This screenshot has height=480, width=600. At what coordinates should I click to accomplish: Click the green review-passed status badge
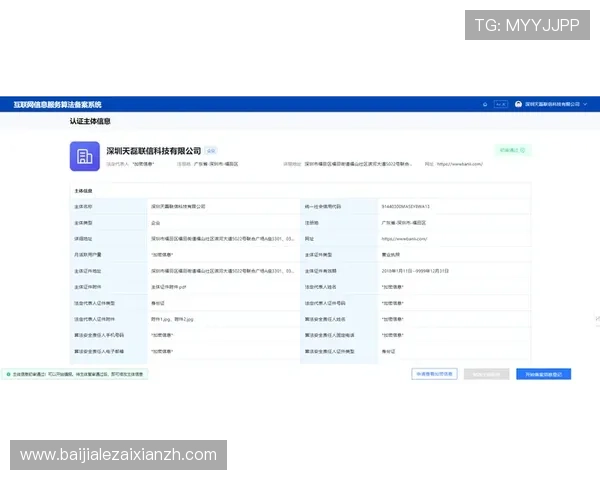point(513,150)
